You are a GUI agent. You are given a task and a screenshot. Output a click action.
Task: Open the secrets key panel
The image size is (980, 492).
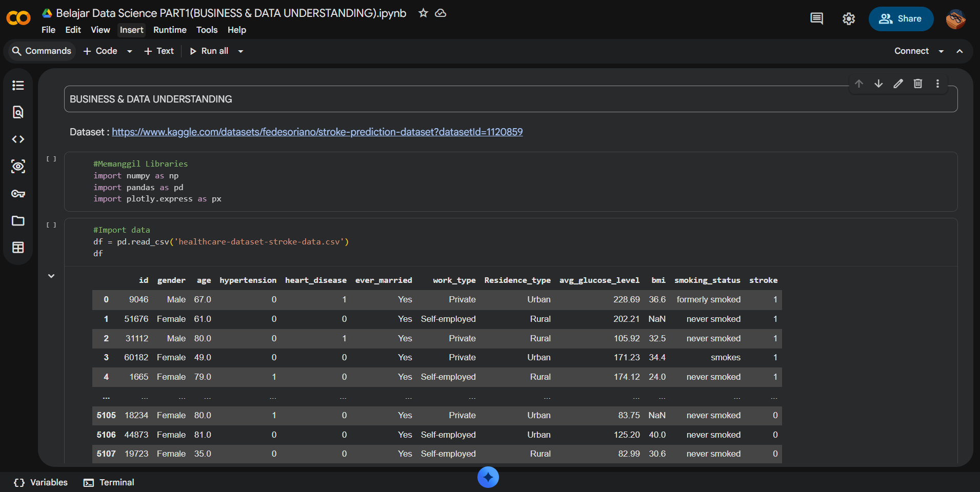click(18, 194)
